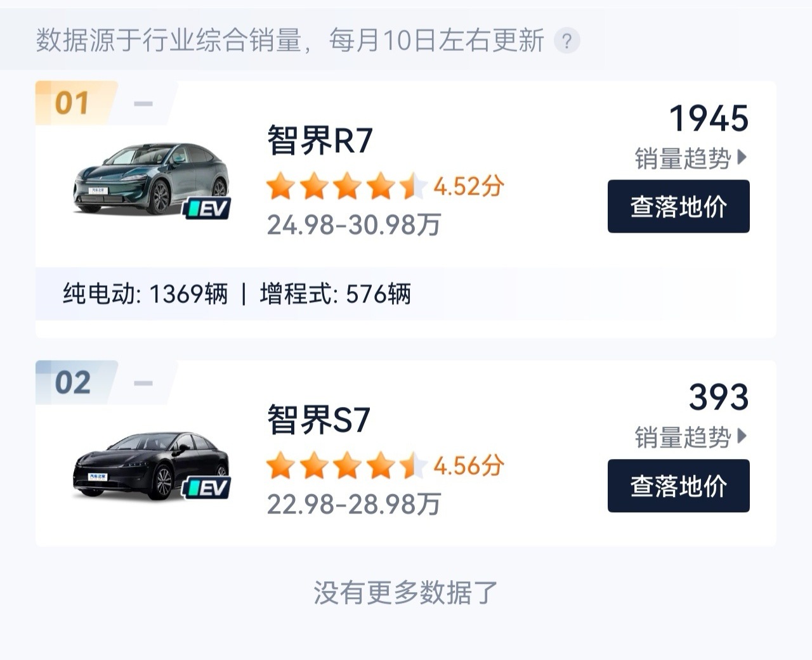The height and width of the screenshot is (660, 812).
Task: Open the 智界R7 car thumbnail
Action: [150, 179]
